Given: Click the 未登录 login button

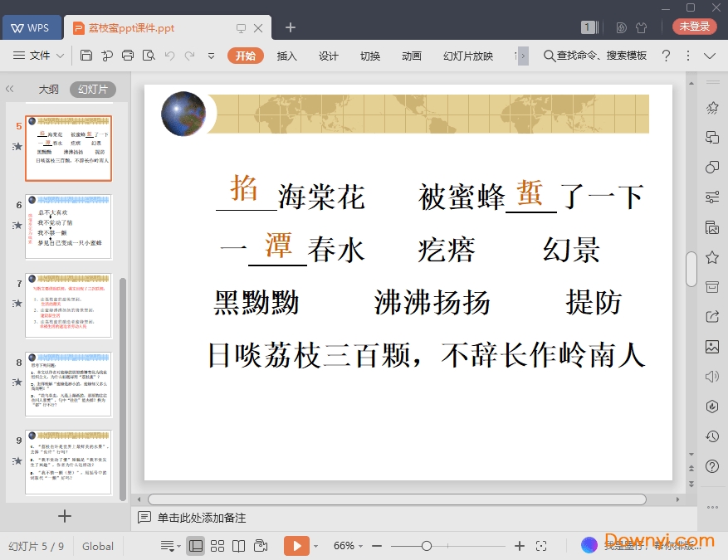Looking at the screenshot, I should tap(695, 27).
